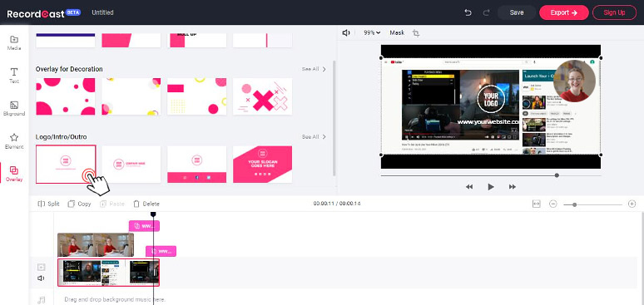Click the background music note icon

41,301
